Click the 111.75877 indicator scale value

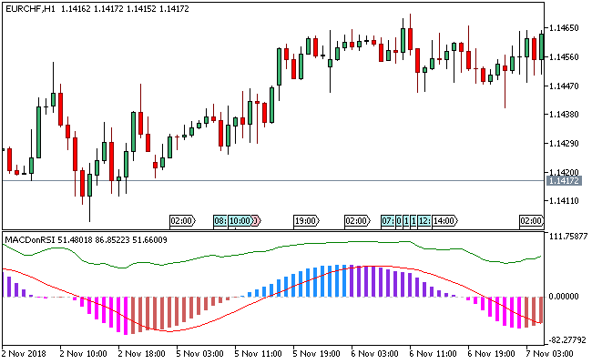(567, 237)
